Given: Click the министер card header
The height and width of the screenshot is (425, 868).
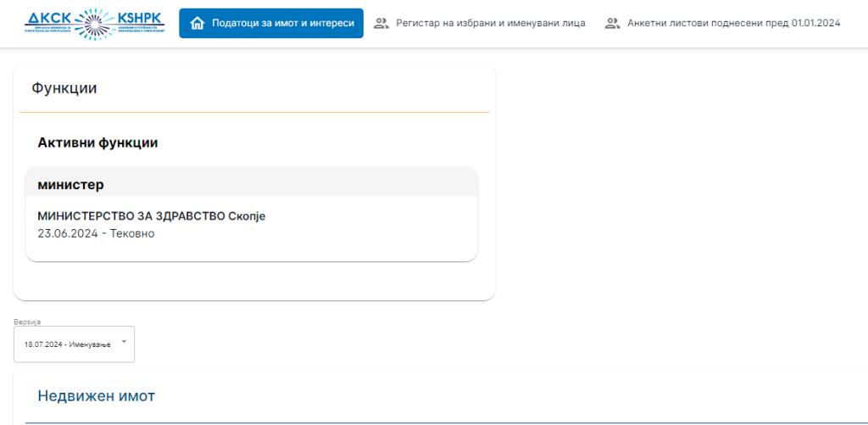Looking at the screenshot, I should point(70,184).
